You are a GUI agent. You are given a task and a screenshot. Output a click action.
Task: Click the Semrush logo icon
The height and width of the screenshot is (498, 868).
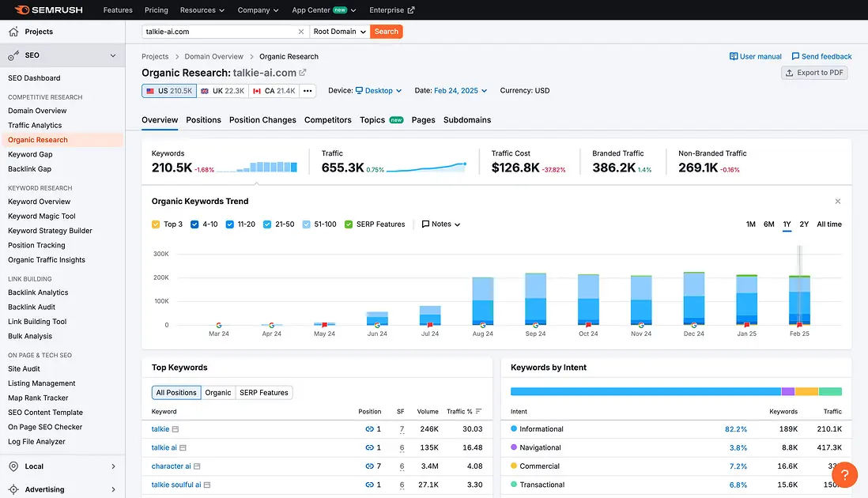pyautogui.click(x=22, y=10)
